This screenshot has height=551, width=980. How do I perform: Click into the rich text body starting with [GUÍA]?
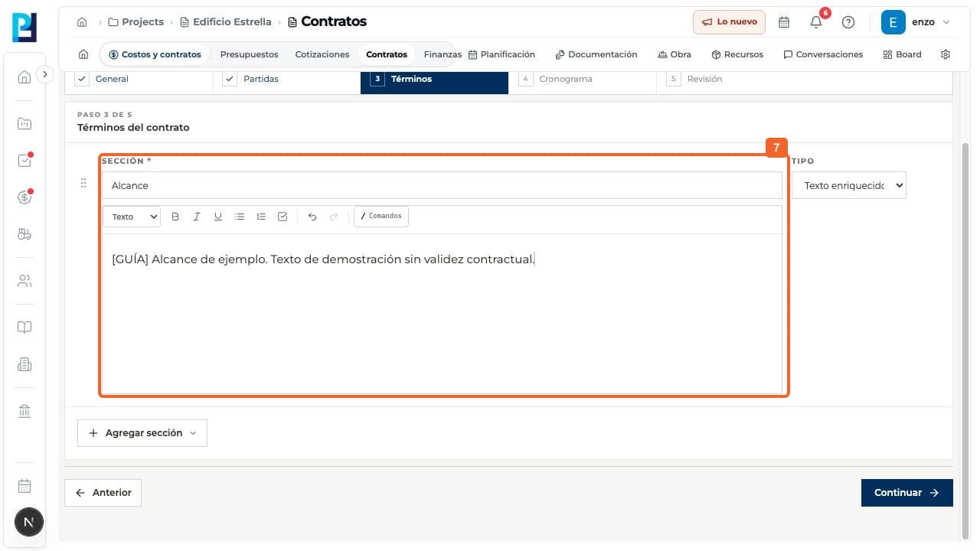click(x=442, y=314)
